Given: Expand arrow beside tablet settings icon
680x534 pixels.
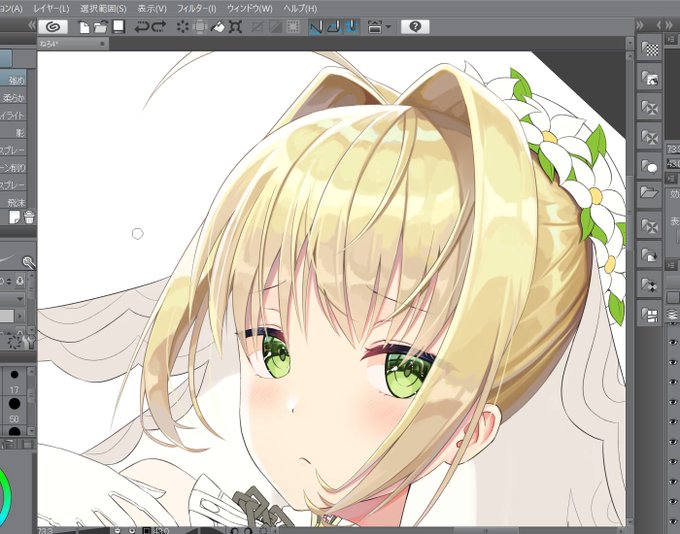Looking at the screenshot, I should [x=388, y=27].
